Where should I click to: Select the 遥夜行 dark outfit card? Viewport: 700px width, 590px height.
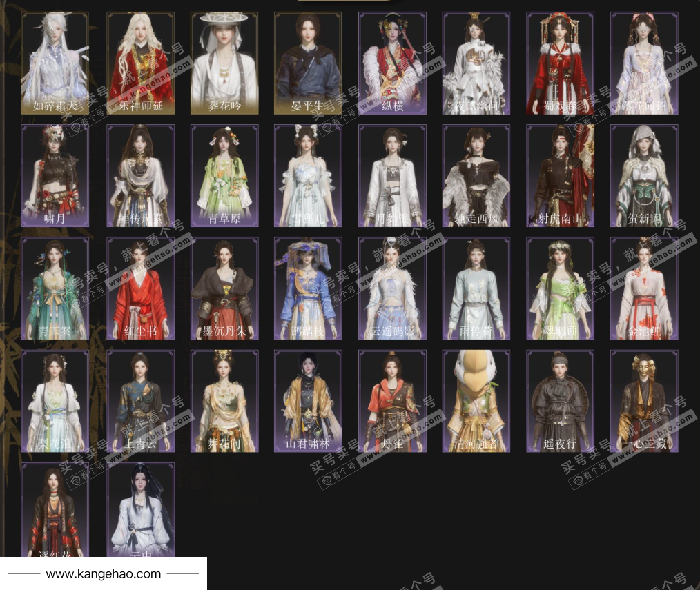click(560, 401)
